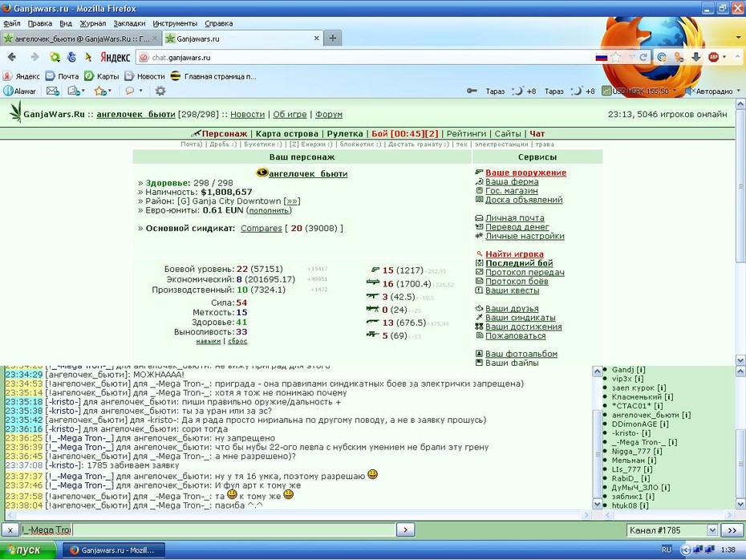Click the Yandex Mail bookmark icon
Viewport: 746px width, 560px height.
pyautogui.click(x=51, y=76)
